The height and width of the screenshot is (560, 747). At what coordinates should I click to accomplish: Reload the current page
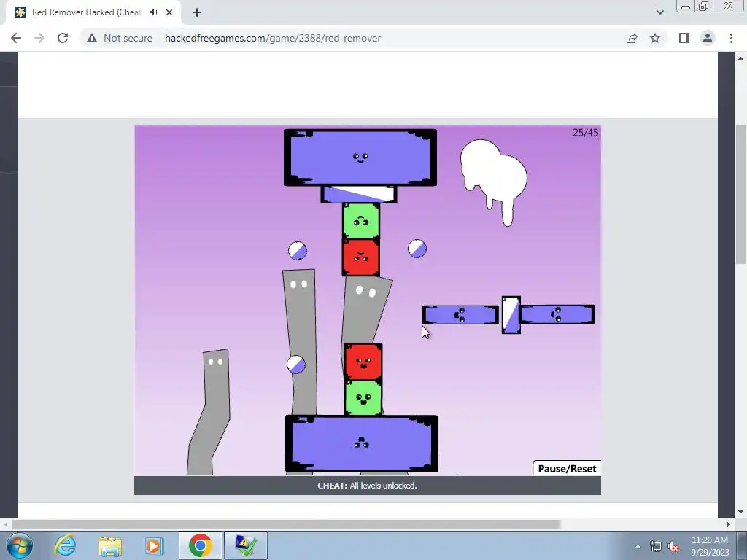click(x=63, y=38)
